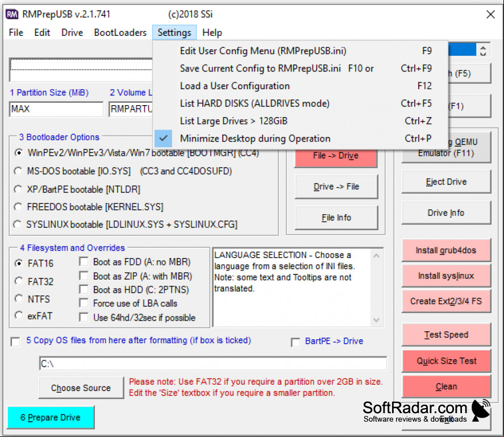Click the language stepper down arrow
Screen dimensions: 504x437
point(483,53)
